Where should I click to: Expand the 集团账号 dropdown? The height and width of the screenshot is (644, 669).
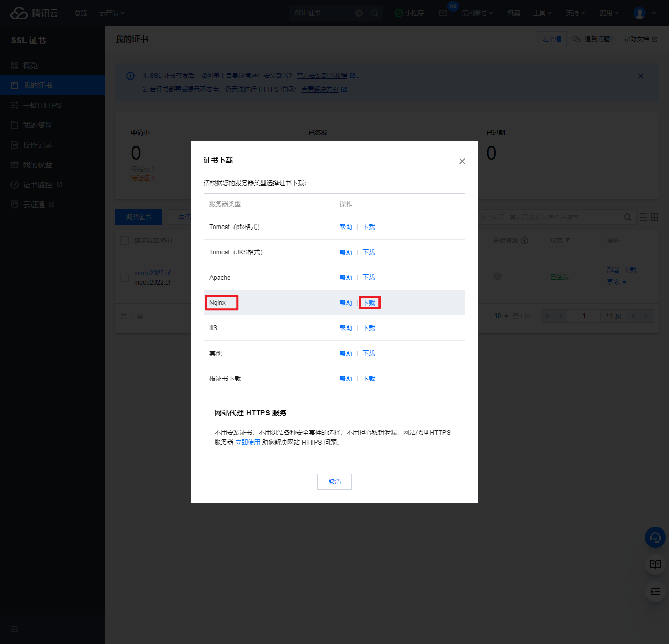477,13
